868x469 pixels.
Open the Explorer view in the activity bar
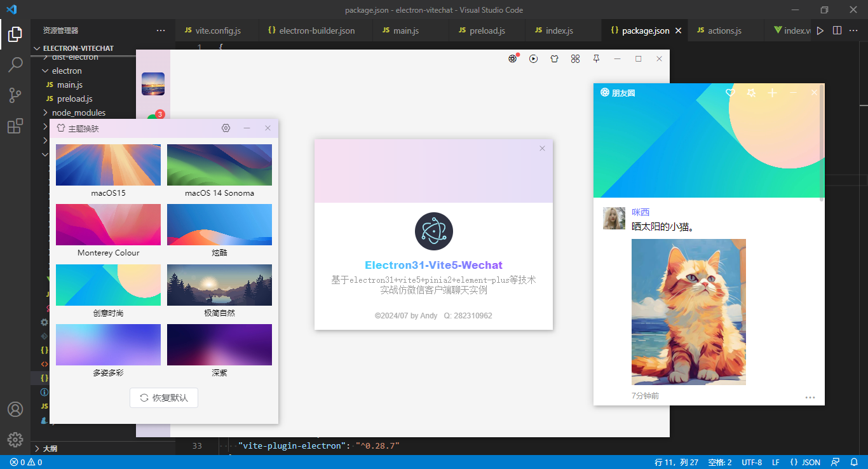[15, 34]
